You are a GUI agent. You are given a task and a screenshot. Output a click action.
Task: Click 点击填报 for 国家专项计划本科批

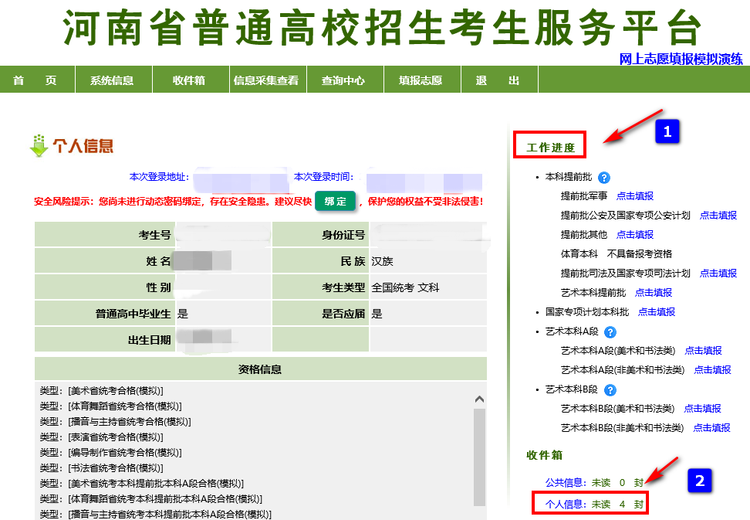coord(656,312)
